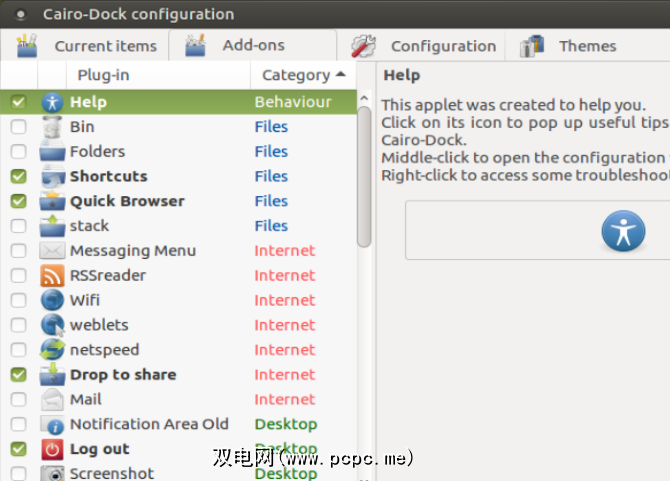This screenshot has width=670, height=481.
Task: Click the Mail envelope icon
Action: [x=52, y=399]
